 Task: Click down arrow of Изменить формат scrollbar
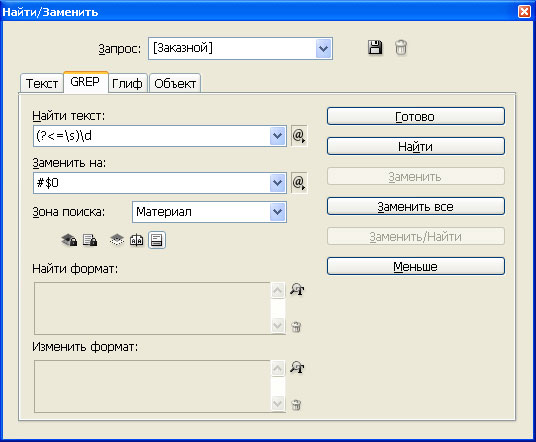(278, 403)
